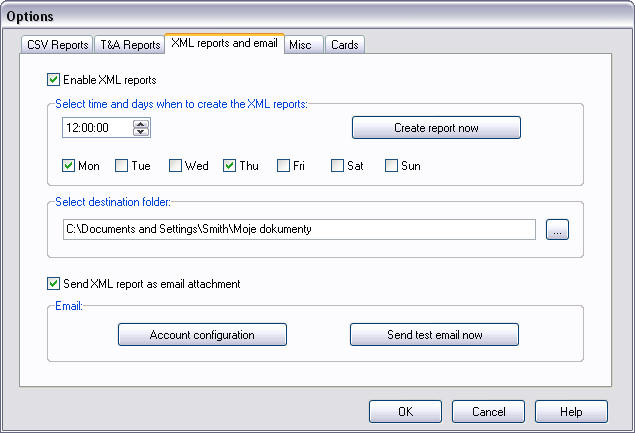Image resolution: width=635 pixels, height=433 pixels.
Task: Switch to the CSV Reports tab
Action: (x=57, y=45)
